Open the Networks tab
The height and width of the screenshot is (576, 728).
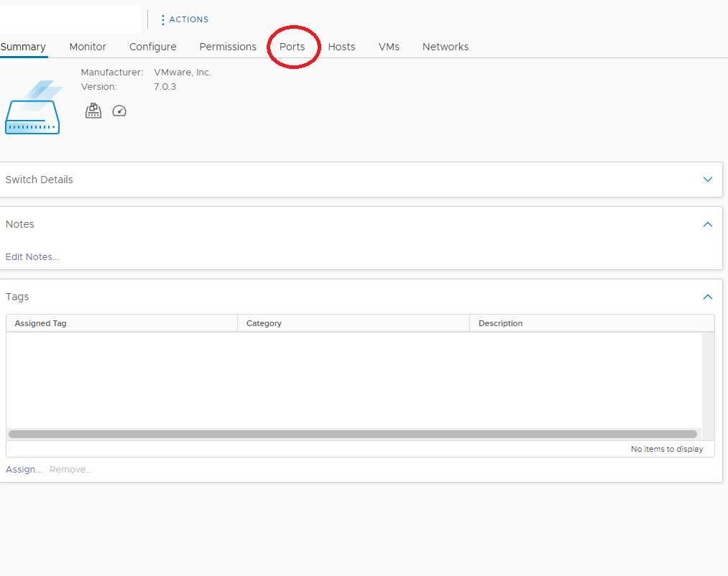446,47
